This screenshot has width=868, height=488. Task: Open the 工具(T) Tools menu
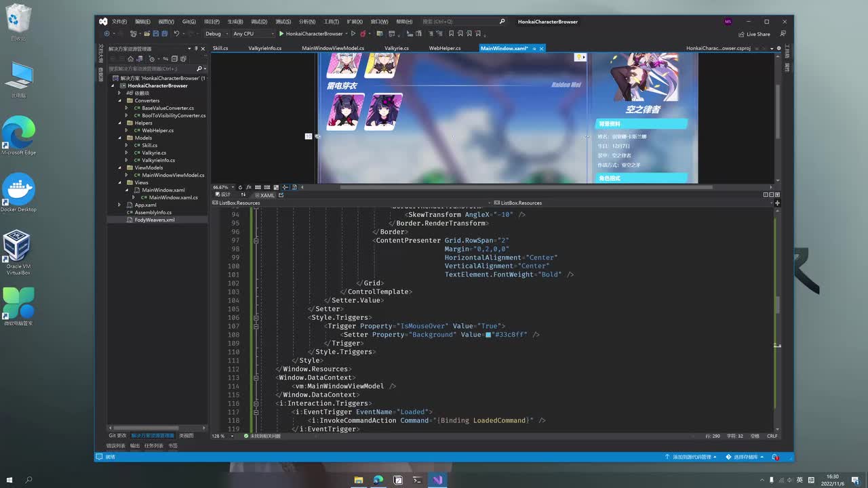[x=331, y=22]
